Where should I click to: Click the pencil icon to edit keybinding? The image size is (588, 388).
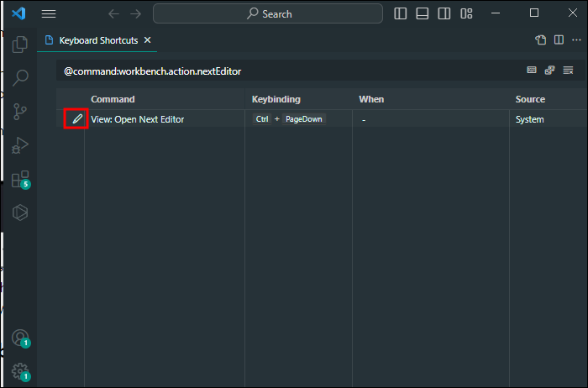(76, 119)
